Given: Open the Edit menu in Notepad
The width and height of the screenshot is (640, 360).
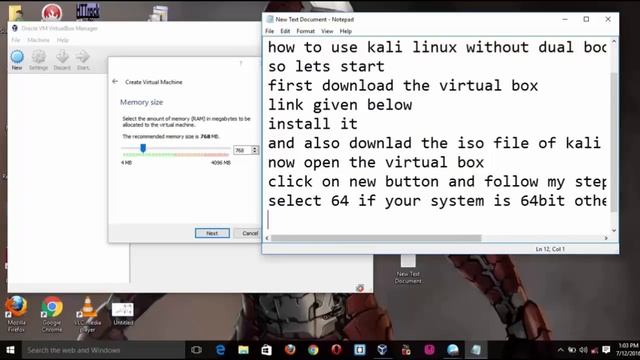Looking at the screenshot, I should coord(285,31).
